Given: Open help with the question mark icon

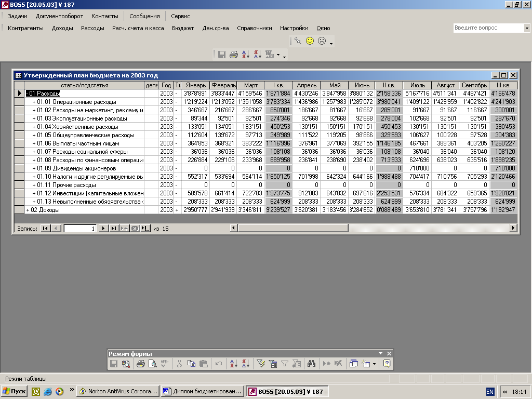Looking at the screenshot, I should pos(387,364).
